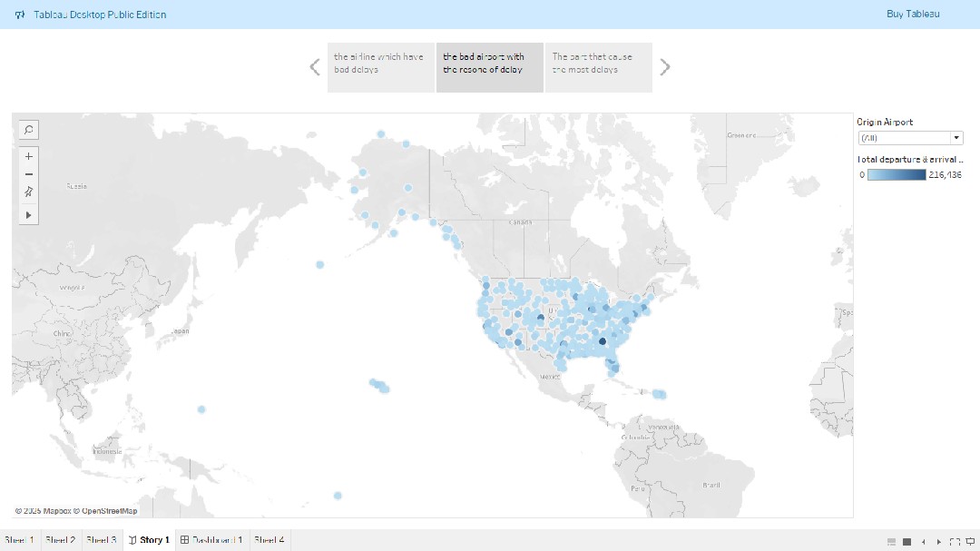The width and height of the screenshot is (980, 551).
Task: Expand the map tools flyout arrow
Action: point(29,215)
